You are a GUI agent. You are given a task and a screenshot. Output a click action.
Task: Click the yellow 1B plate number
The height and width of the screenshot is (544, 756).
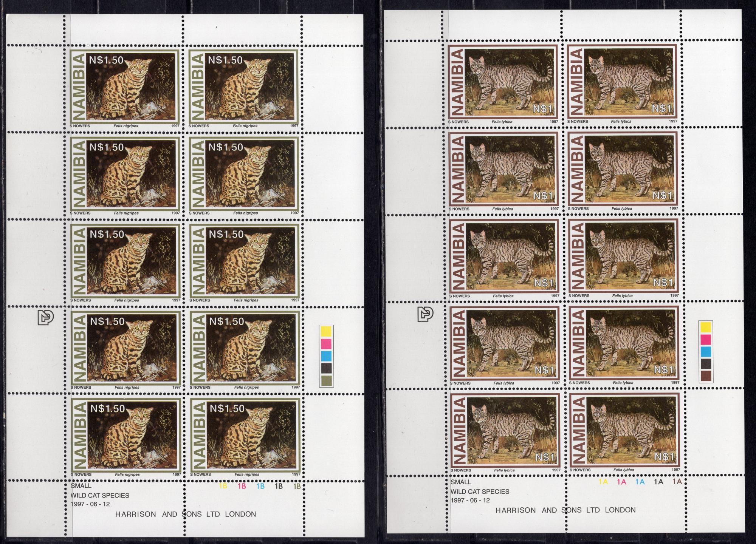point(223,486)
